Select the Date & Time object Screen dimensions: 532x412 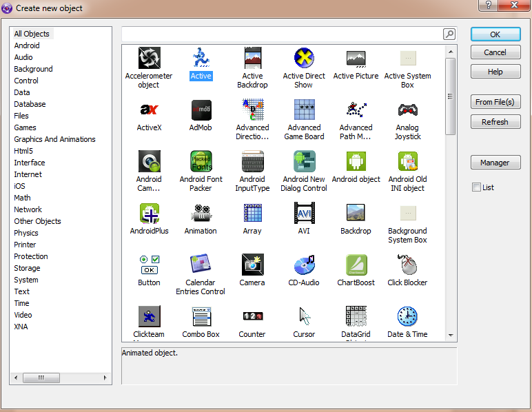pos(407,317)
